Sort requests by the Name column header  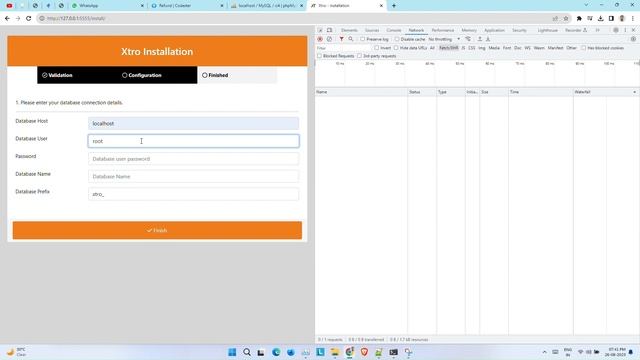click(x=361, y=92)
